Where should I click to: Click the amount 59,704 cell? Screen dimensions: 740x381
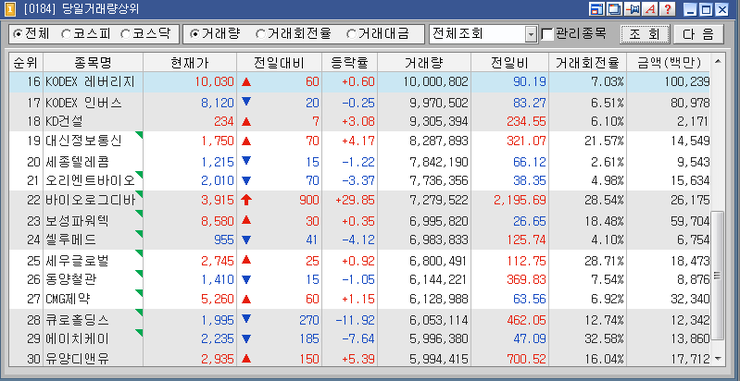click(x=690, y=221)
